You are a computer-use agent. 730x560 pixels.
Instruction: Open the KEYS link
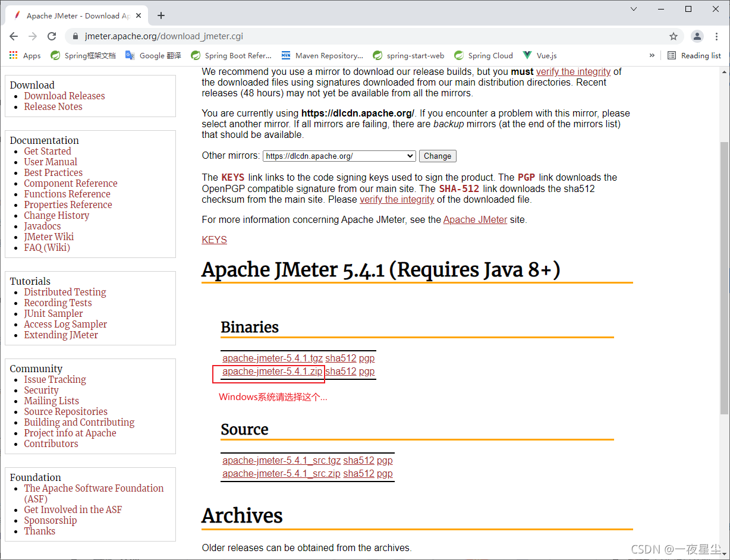215,240
